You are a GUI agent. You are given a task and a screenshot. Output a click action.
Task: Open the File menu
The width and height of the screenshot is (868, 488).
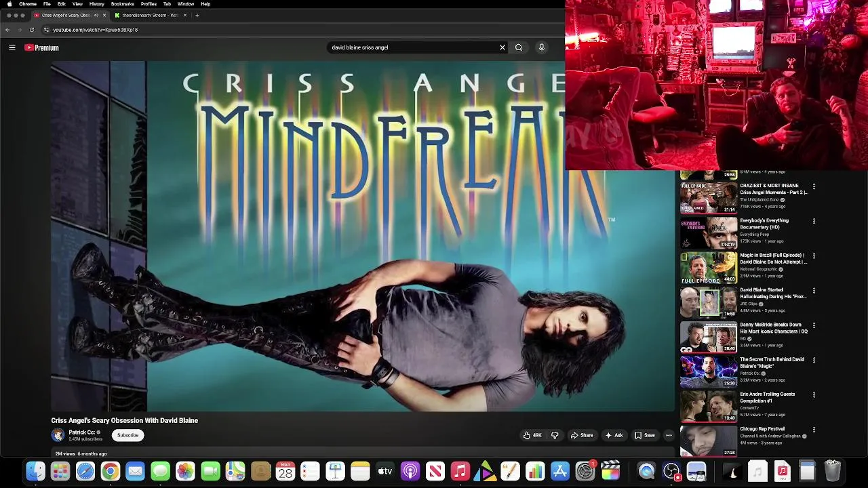pyautogui.click(x=47, y=4)
